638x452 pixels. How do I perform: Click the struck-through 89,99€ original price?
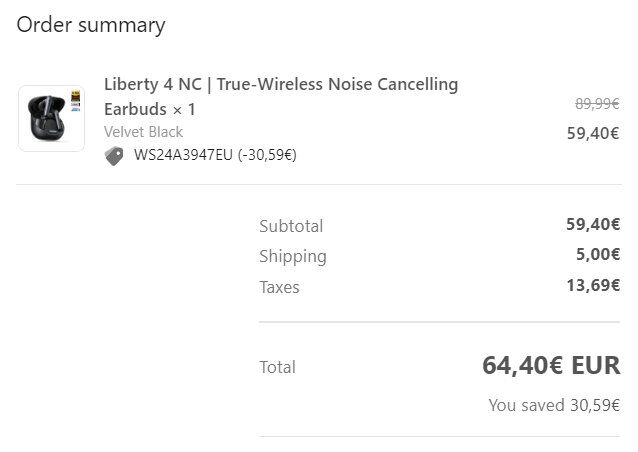pyautogui.click(x=597, y=104)
